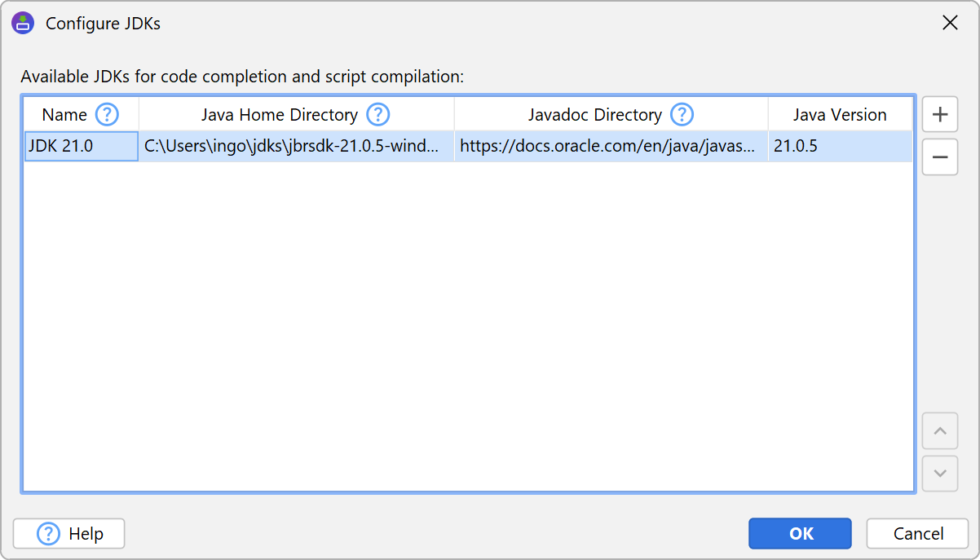Click help icon next to Name header
Viewport: 980px width, 560px height.
pos(107,115)
